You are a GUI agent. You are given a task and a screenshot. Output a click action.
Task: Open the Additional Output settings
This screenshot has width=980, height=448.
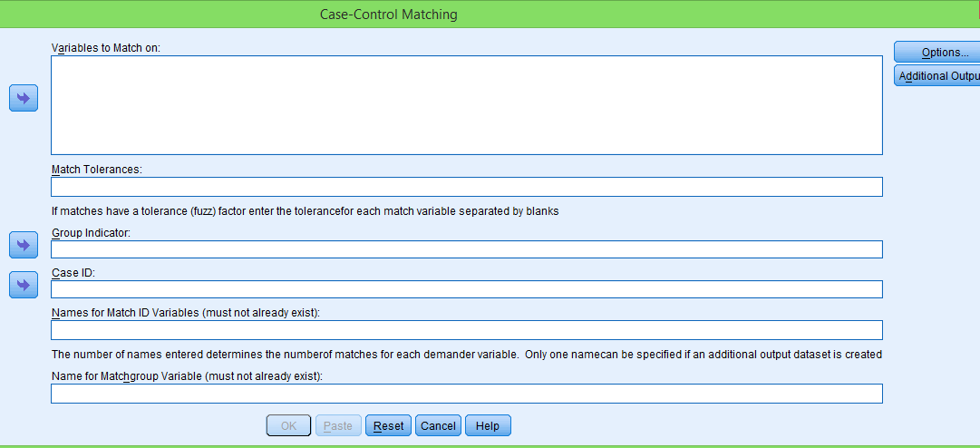coord(938,76)
